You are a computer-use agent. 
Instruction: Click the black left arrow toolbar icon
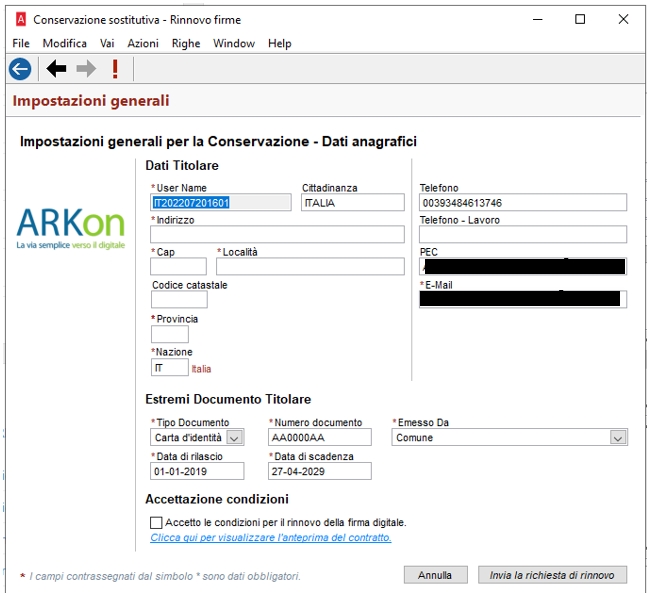coord(56,69)
